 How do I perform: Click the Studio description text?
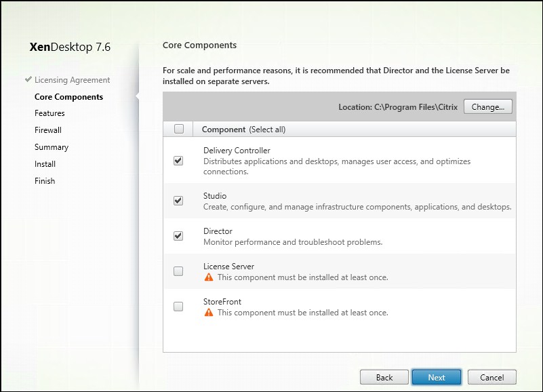357,207
